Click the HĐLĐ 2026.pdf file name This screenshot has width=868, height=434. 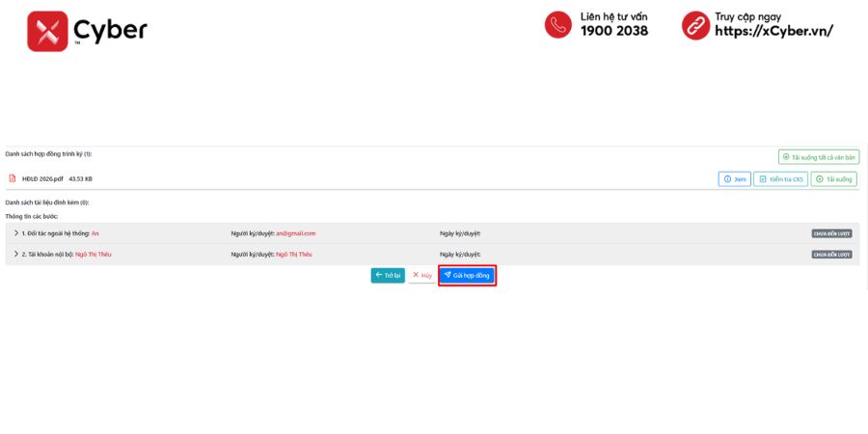[42, 178]
